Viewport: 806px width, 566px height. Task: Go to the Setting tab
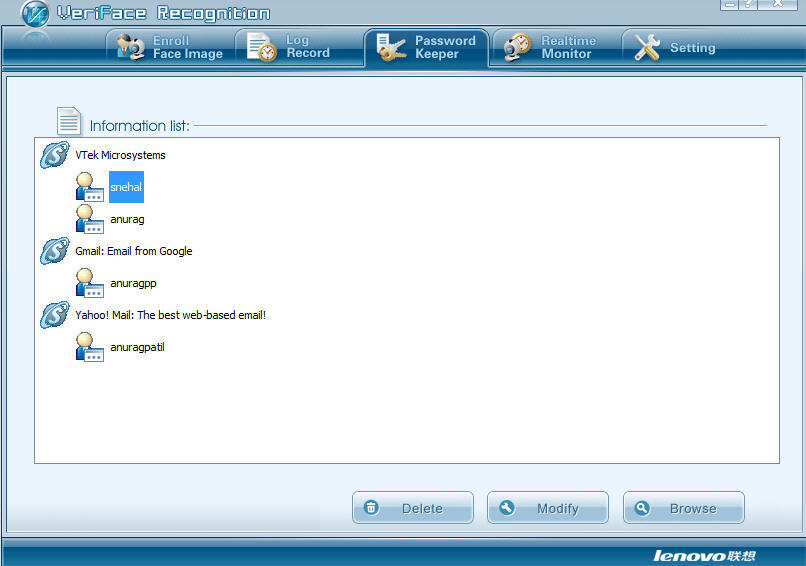coord(675,47)
